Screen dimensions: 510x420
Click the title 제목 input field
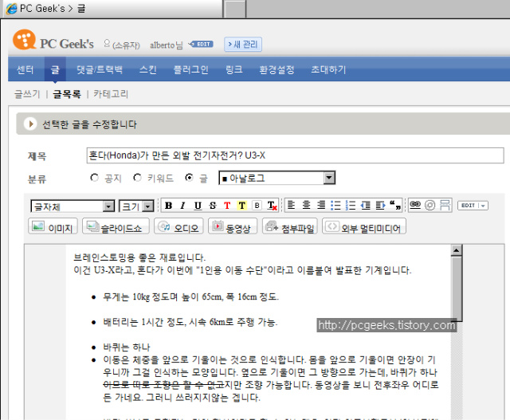[295, 155]
